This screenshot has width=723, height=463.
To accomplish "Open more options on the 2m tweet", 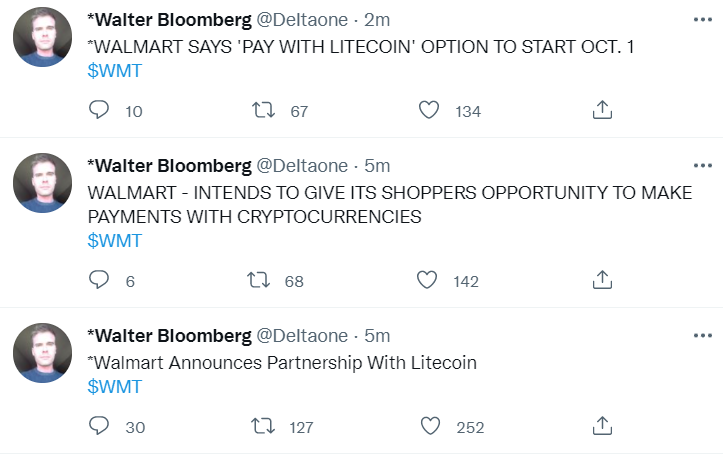I will pyautogui.click(x=703, y=19).
